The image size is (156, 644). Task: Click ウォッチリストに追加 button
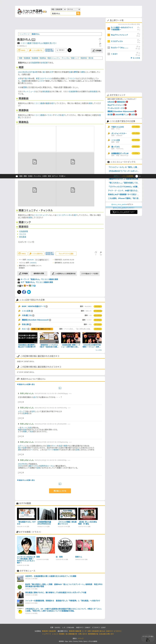(66, 254)
